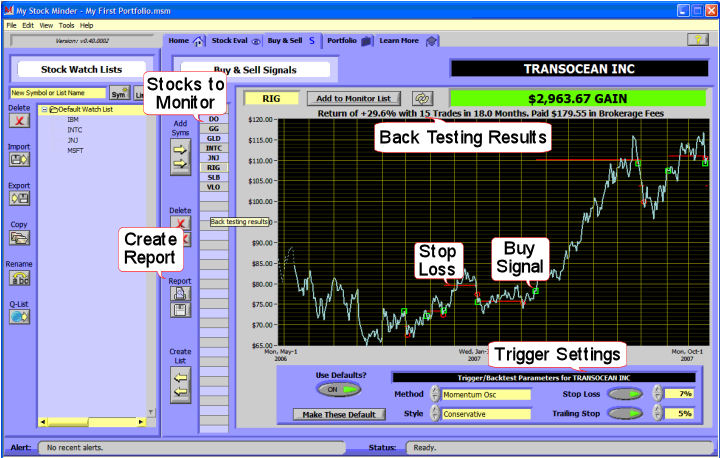
Task: Click the Q-List globe icon
Action: [19, 317]
